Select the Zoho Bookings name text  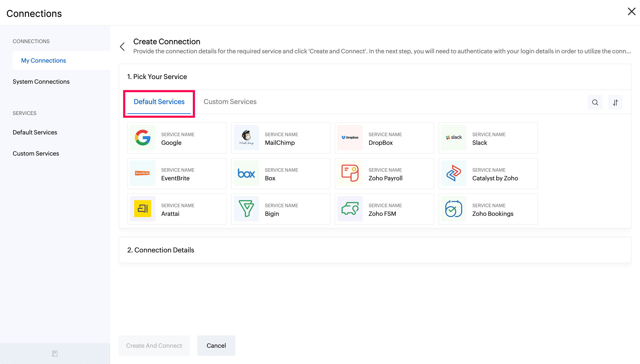coord(492,214)
